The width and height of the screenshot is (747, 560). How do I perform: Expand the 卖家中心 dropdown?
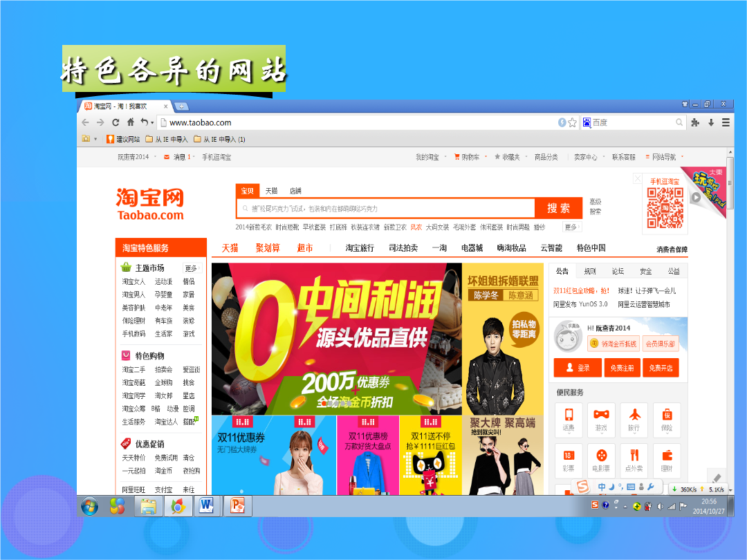tap(604, 157)
